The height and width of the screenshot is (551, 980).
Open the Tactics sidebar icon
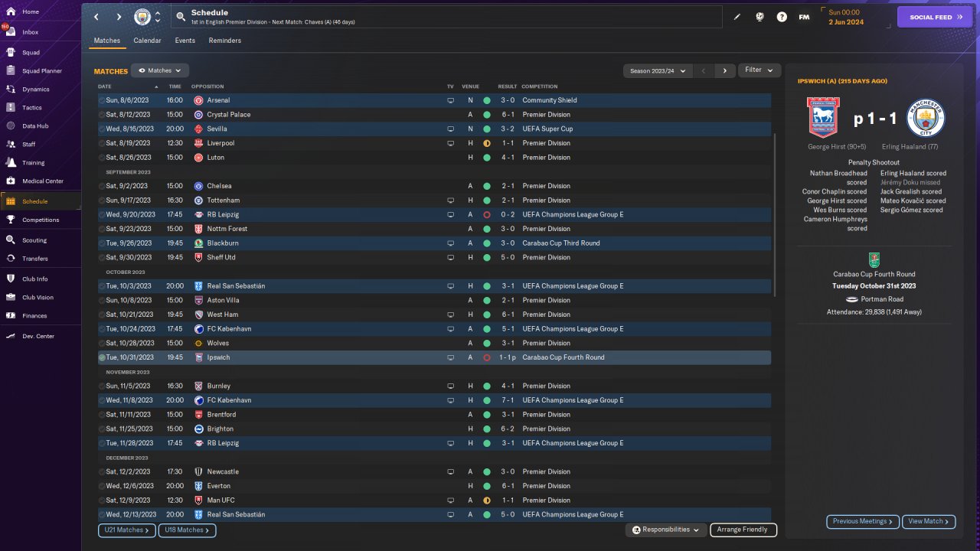tap(11, 107)
